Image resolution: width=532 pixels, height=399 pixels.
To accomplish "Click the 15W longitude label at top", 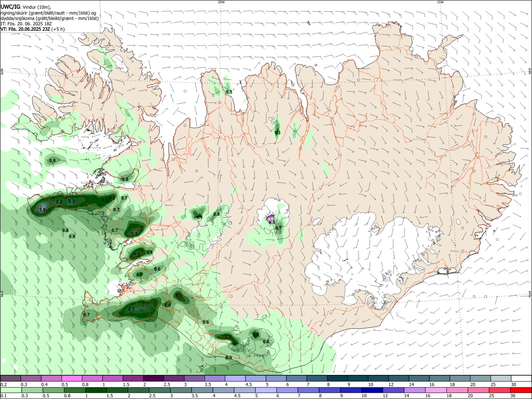I will pos(440,2).
